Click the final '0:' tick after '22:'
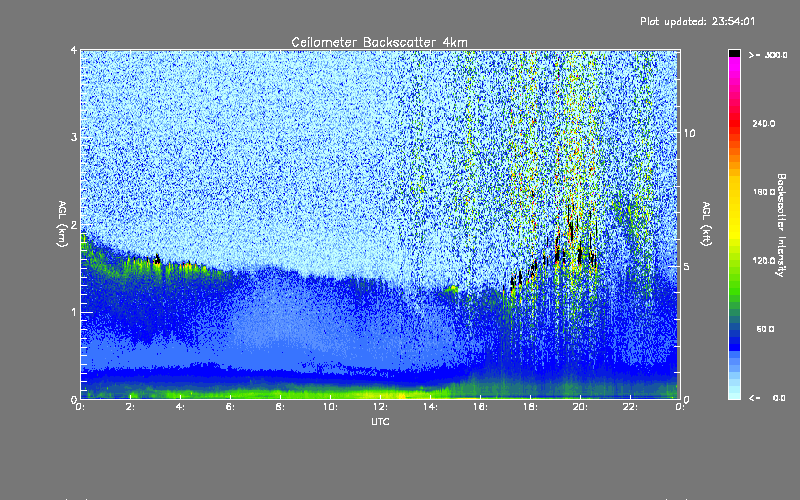800x500 pixels. pos(680,407)
